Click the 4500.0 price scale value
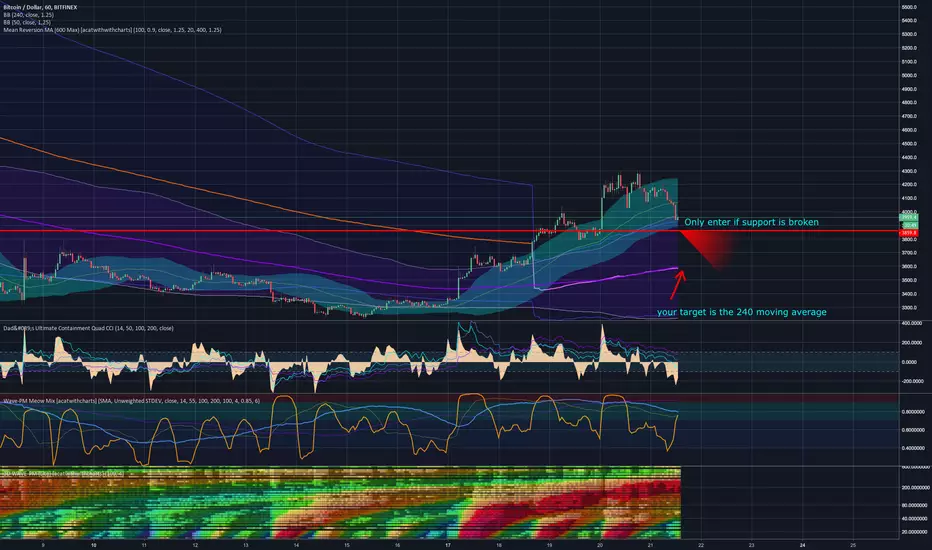Viewport: 932px width, 550px height. 909,144
